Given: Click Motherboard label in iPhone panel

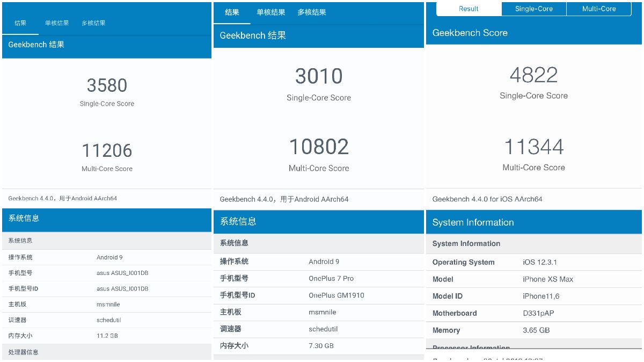Looking at the screenshot, I should pyautogui.click(x=455, y=313).
